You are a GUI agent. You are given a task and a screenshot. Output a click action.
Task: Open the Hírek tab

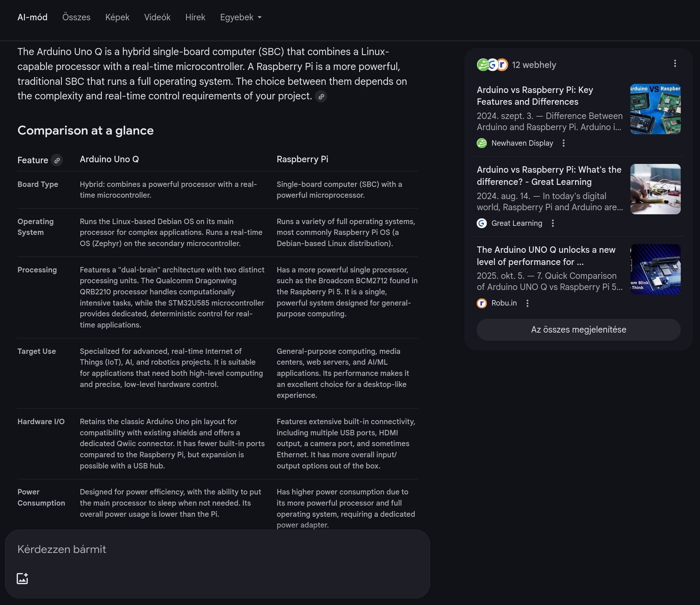tap(195, 18)
